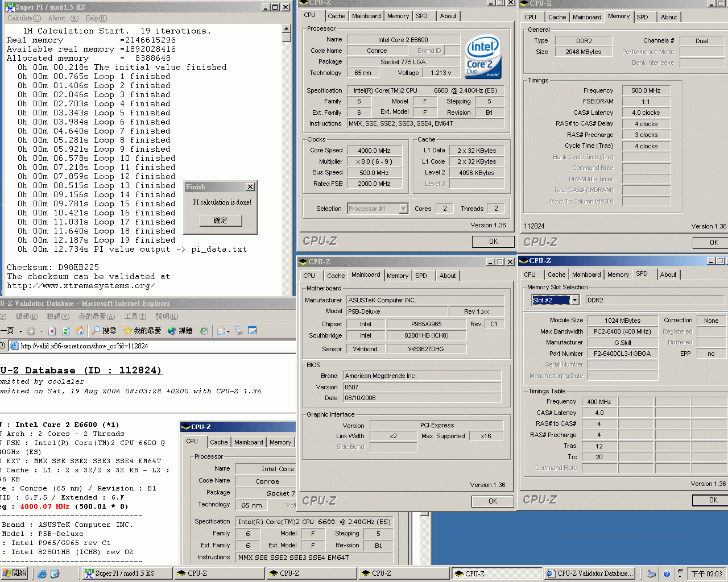Select Cache tab in the SPD CPU-Z window
Viewport: 728px width, 582px height.
pos(556,275)
